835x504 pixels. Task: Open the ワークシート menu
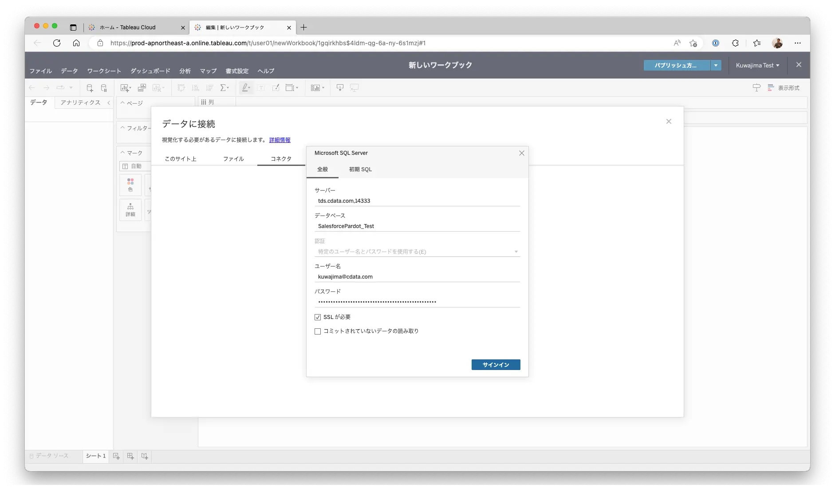104,71
